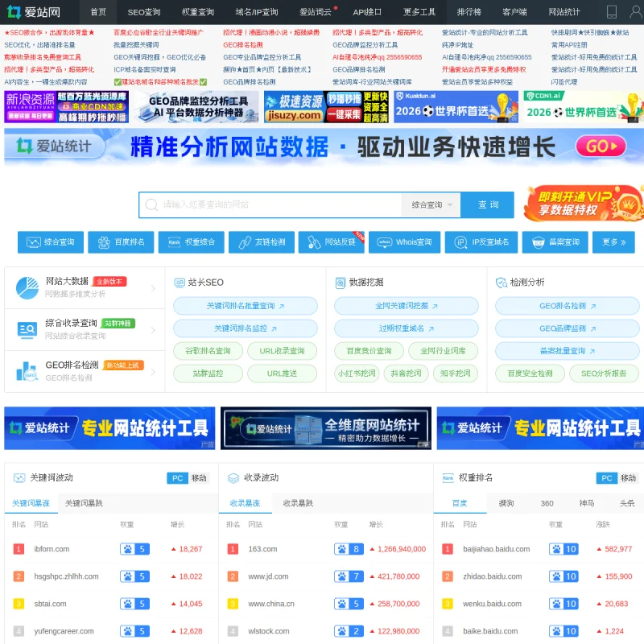This screenshot has height=644, width=644.
Task: Click the GO button on 爱站统计 banner
Action: (x=601, y=147)
